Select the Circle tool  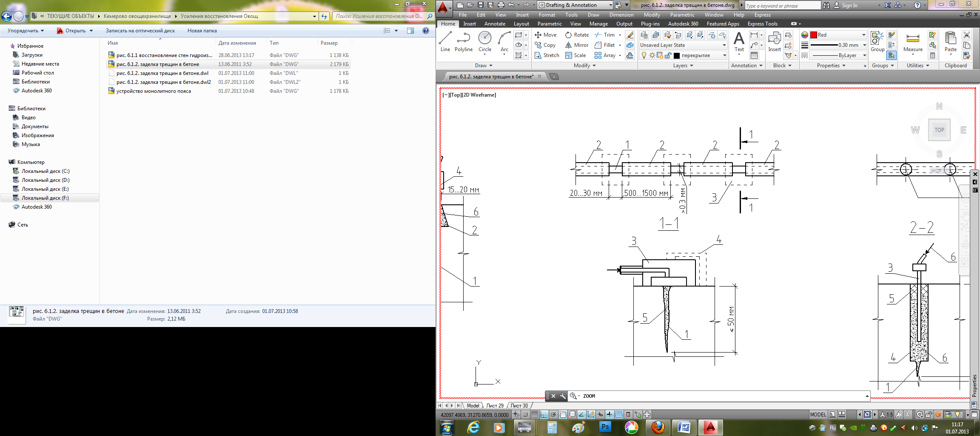[484, 42]
